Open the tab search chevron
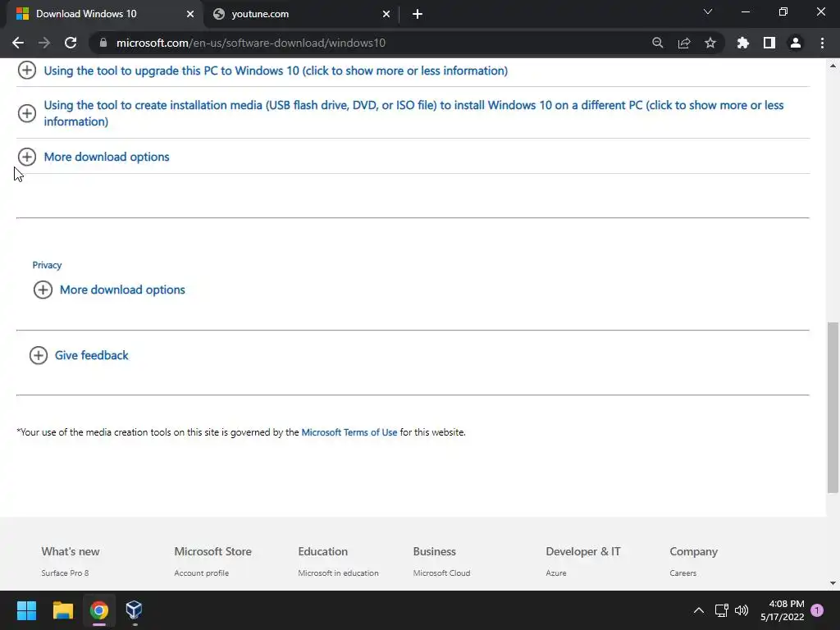Viewport: 840px width, 630px height. coord(708,11)
